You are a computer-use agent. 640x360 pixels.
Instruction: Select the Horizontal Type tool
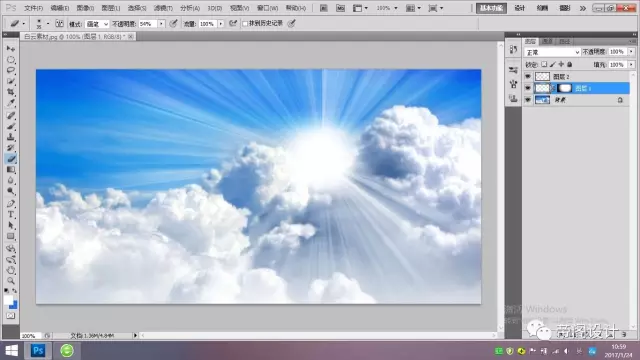pos(11,214)
